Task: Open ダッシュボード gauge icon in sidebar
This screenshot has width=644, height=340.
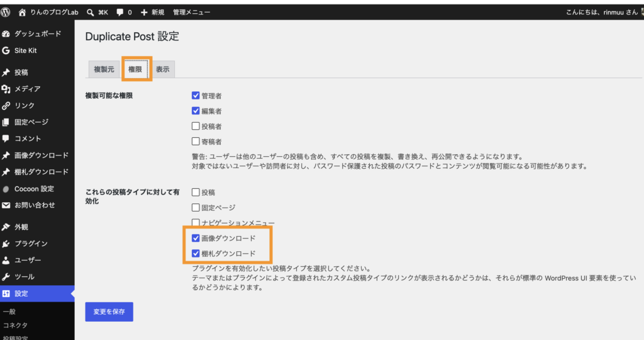Action: pyautogui.click(x=6, y=34)
